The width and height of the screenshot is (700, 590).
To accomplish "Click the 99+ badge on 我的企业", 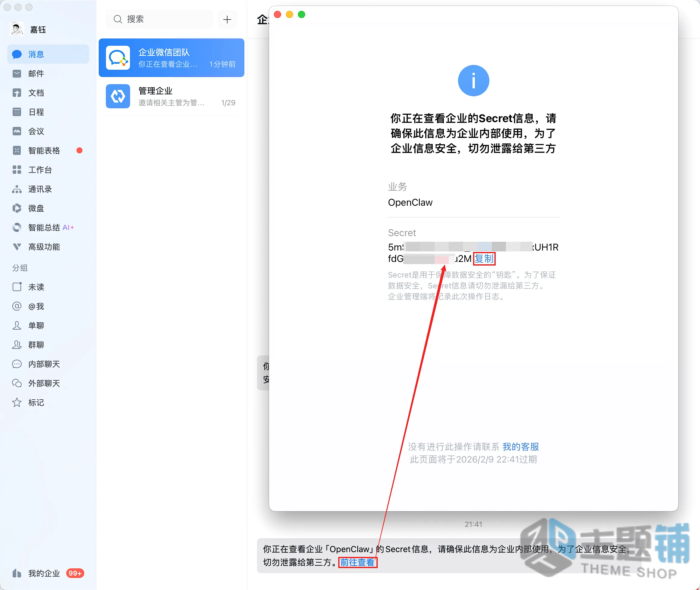I will pos(75,573).
